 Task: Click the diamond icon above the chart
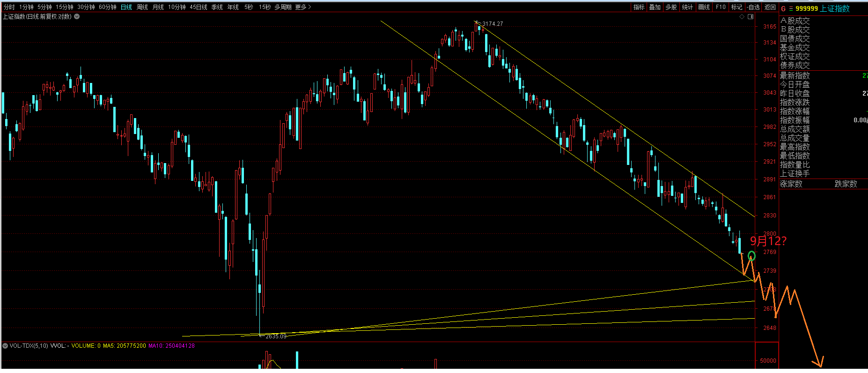pyautogui.click(x=742, y=16)
